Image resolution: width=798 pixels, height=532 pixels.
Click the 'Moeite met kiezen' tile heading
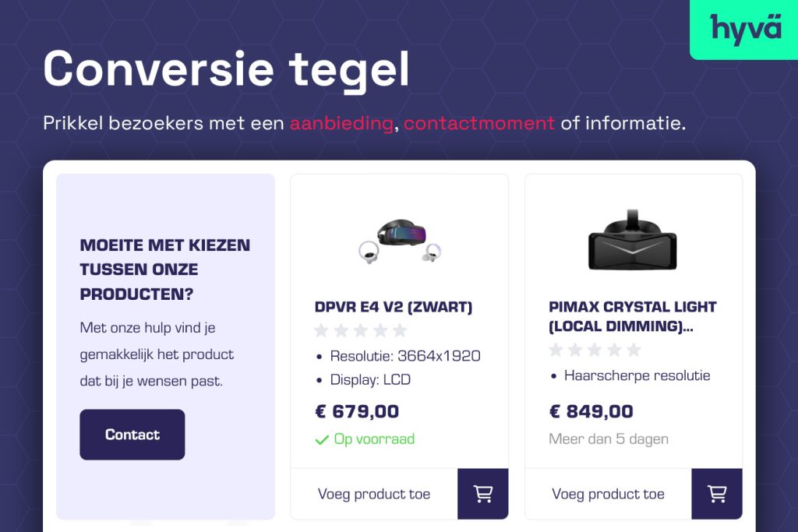tap(165, 270)
